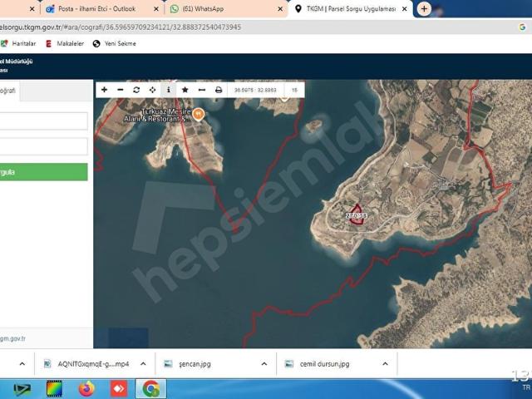Launch Firefox from the taskbar
The image size is (532, 399).
point(86,389)
